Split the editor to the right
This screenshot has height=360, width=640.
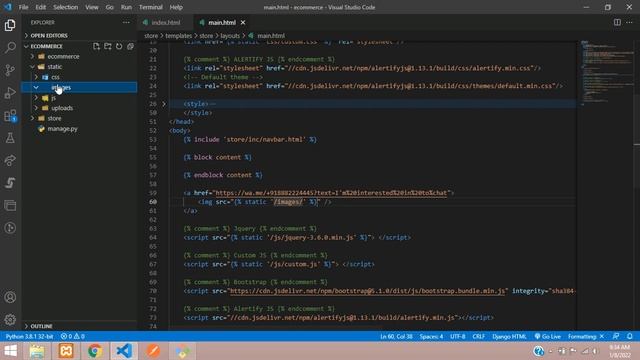pyautogui.click(x=617, y=22)
